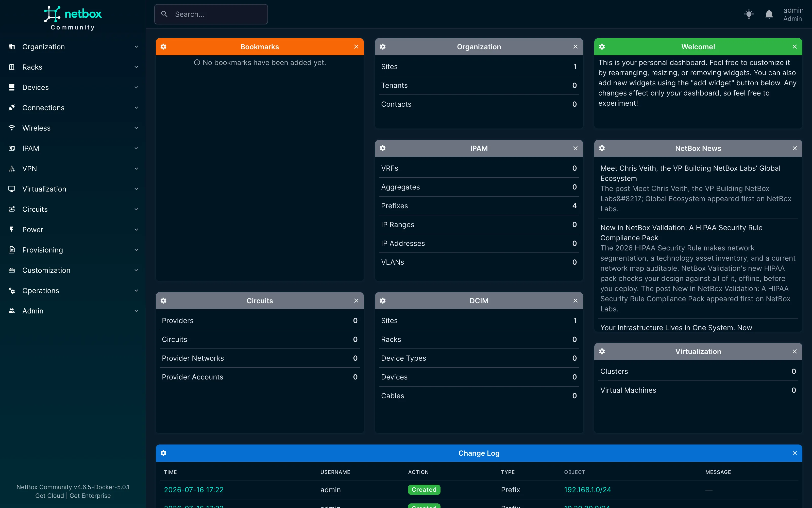The height and width of the screenshot is (508, 812).
Task: Remove the NetBox News widget with its X
Action: click(x=794, y=148)
